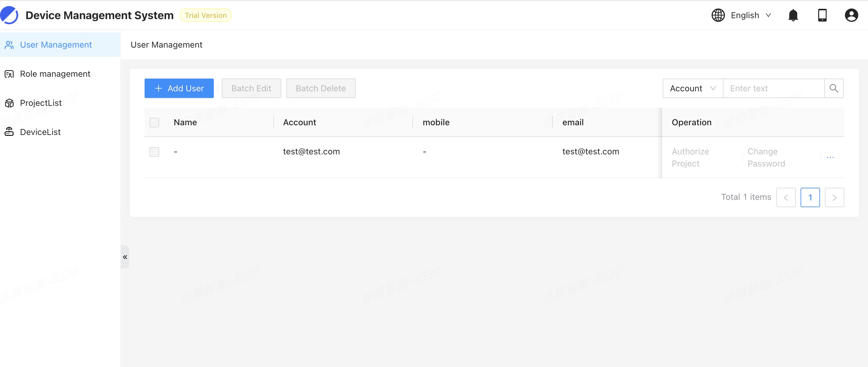The image size is (868, 367).
Task: Click the globe language icon
Action: tap(718, 15)
